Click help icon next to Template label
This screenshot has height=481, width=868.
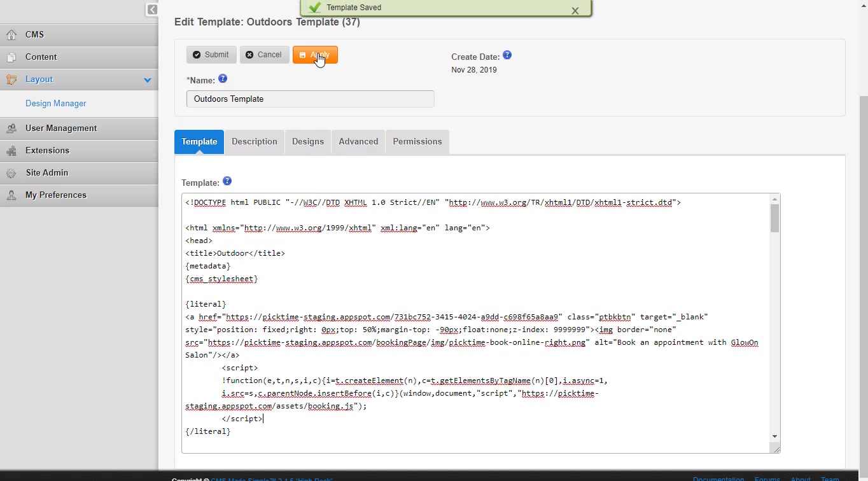(227, 181)
